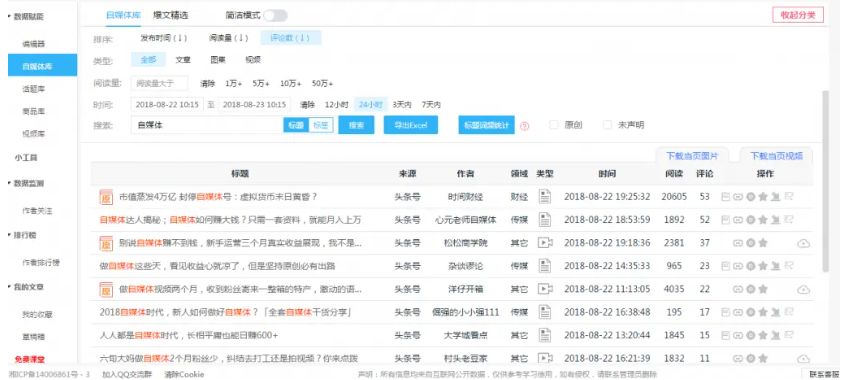The image size is (842, 380).
Task: Star the 村头老豆家 video row
Action: 763,358
